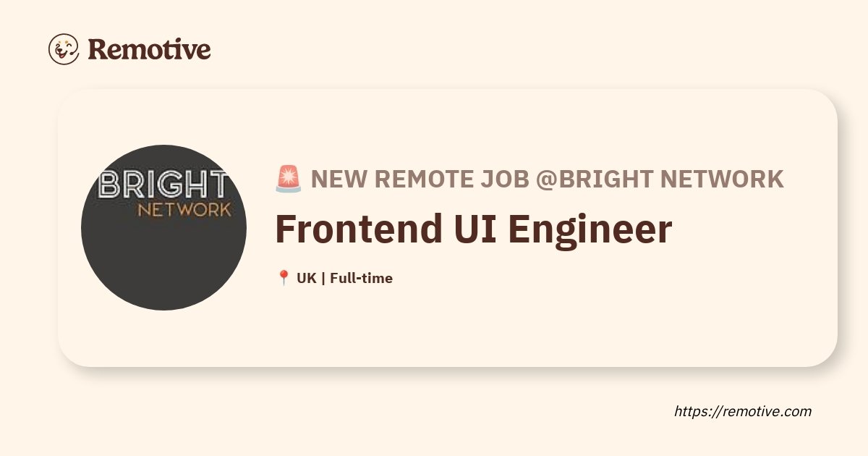The width and height of the screenshot is (868, 456).
Task: Click the white BRIGHT word in the logo
Action: coord(163,185)
